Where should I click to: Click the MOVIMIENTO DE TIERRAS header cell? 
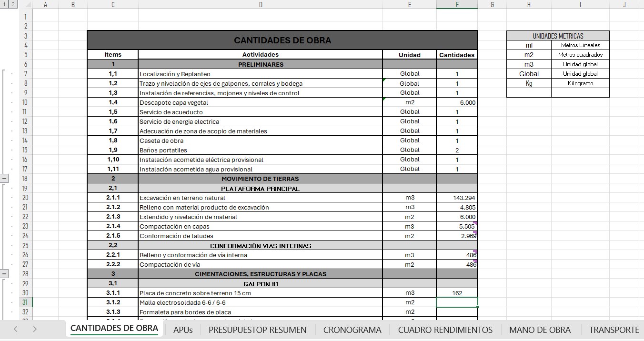(x=261, y=179)
